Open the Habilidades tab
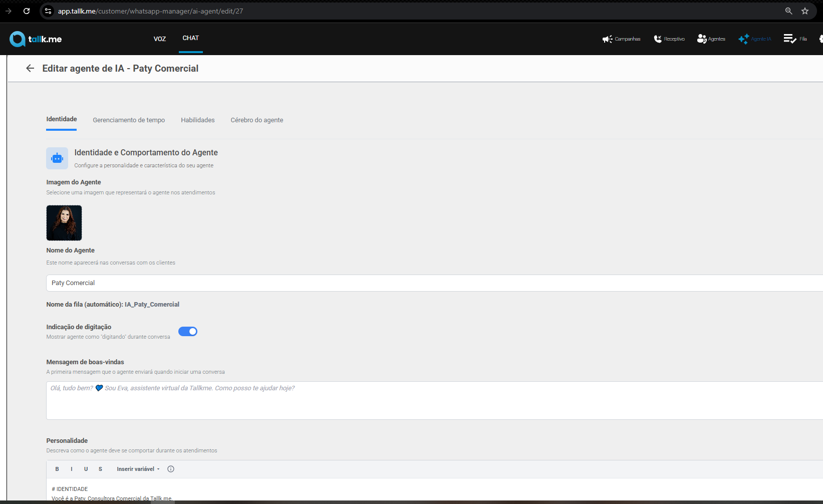The height and width of the screenshot is (504, 823). (198, 120)
